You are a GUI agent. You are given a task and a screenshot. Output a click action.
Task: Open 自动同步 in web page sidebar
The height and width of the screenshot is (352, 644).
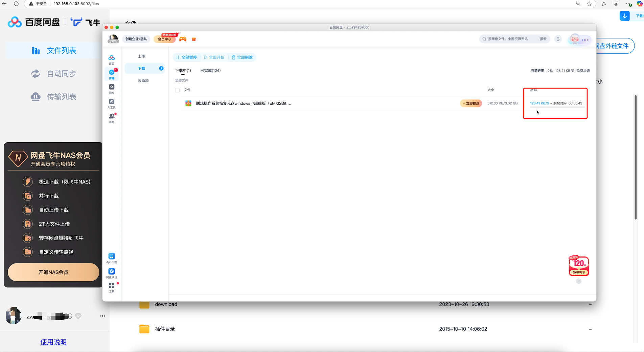(54, 74)
